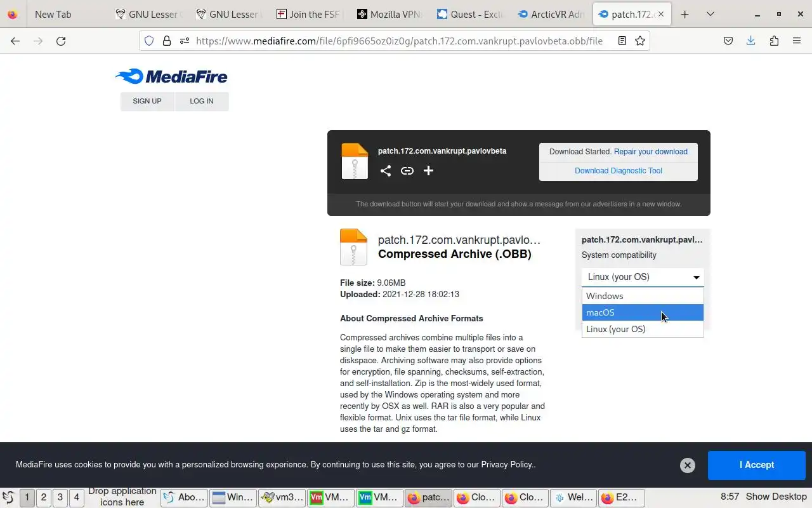
Task: Share the file using the share icon
Action: 386,170
